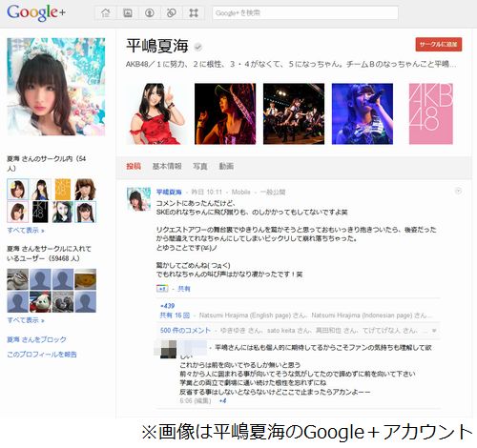Open the red dress scrapbook photo
This screenshot has height=448, width=477.
pos(156,113)
